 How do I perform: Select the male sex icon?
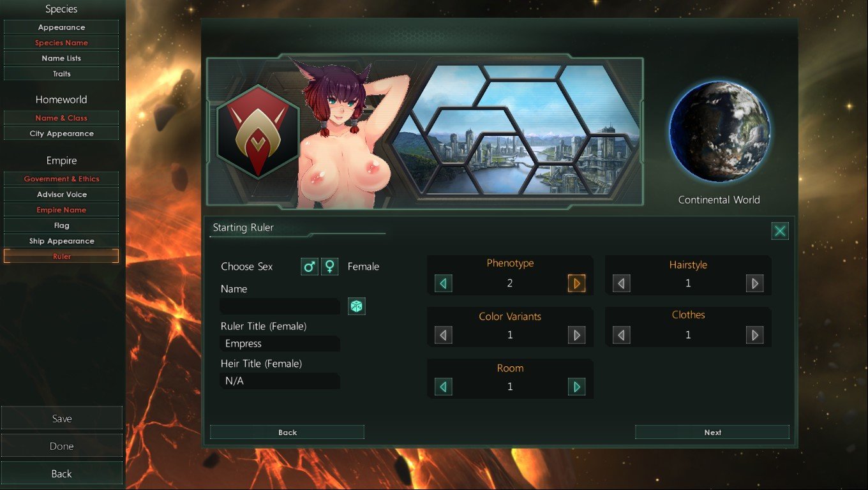tap(310, 267)
